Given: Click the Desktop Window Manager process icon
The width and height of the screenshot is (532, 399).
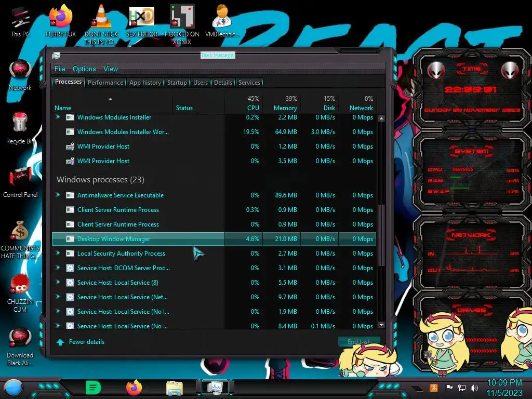Looking at the screenshot, I should [x=70, y=239].
